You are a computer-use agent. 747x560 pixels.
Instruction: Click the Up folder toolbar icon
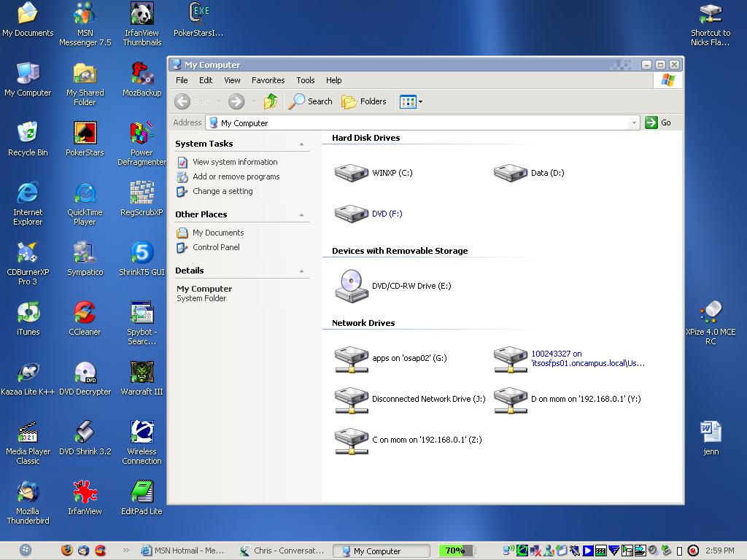[x=271, y=101]
